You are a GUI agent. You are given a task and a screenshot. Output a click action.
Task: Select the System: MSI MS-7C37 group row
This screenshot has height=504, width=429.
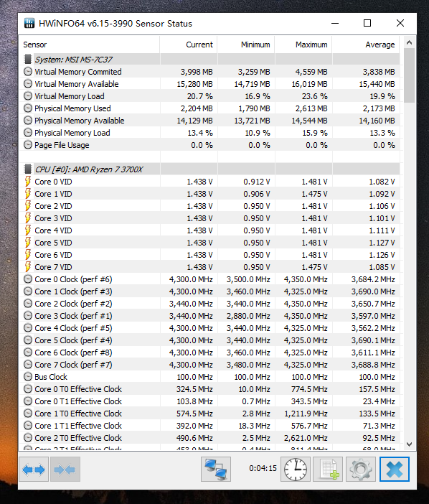[209, 60]
